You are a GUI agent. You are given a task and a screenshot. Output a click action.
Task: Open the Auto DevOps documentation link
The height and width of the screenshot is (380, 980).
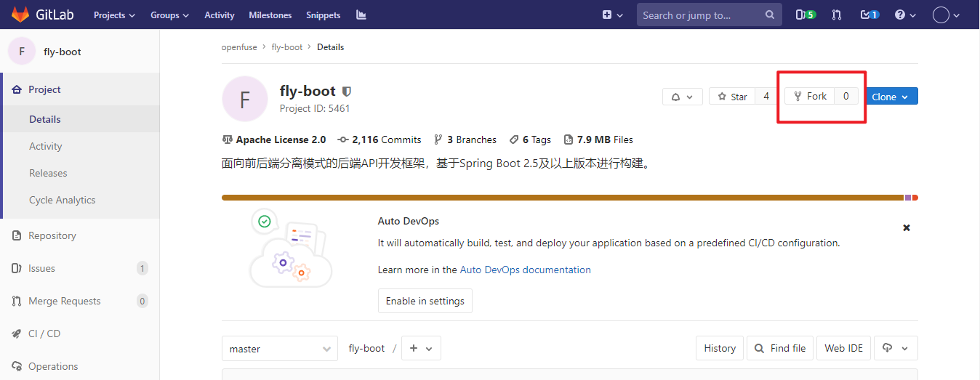pos(525,270)
